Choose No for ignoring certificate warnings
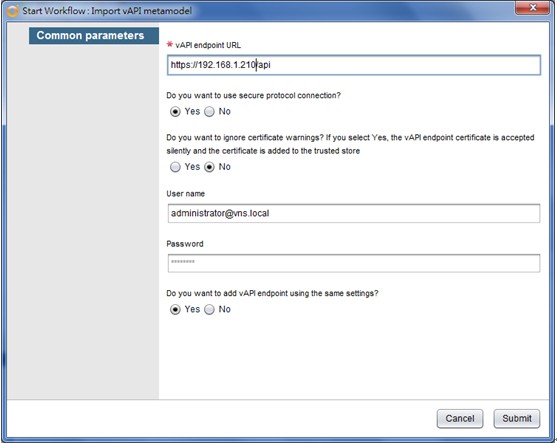Viewport: 557px width, 443px height. 209,167
